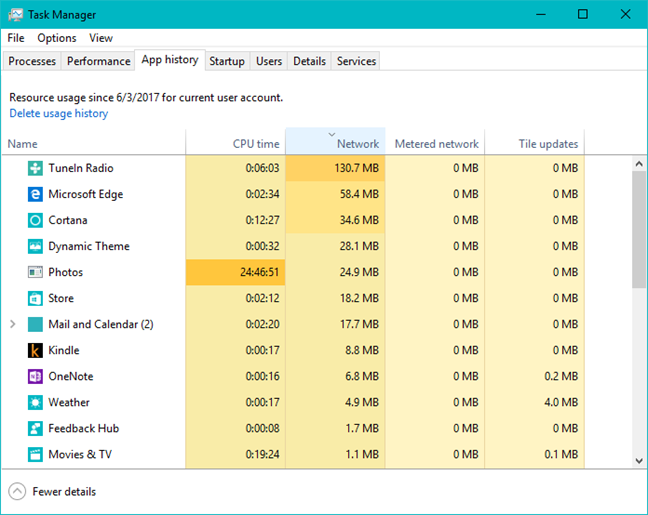The image size is (648, 515).
Task: Click the vertical scrollbar thumb
Action: (639, 229)
